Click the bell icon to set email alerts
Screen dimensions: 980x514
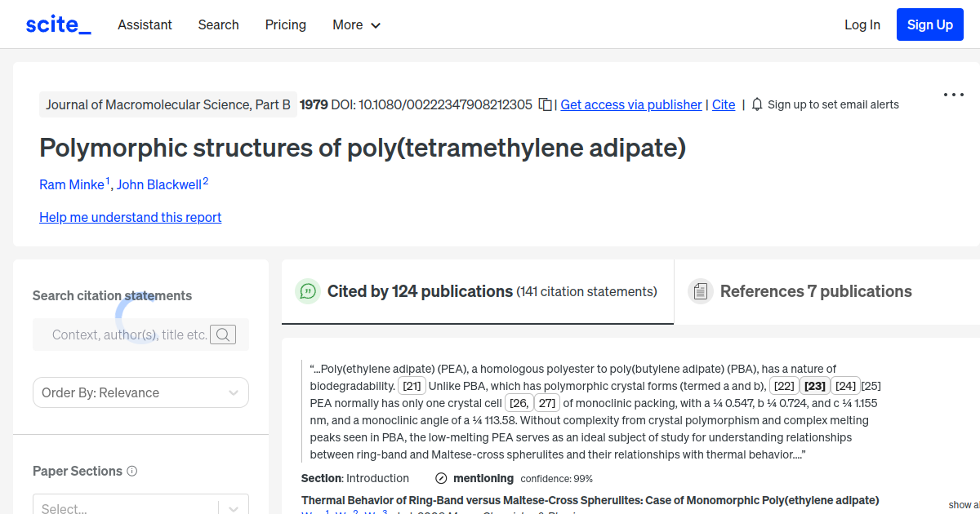tap(757, 104)
